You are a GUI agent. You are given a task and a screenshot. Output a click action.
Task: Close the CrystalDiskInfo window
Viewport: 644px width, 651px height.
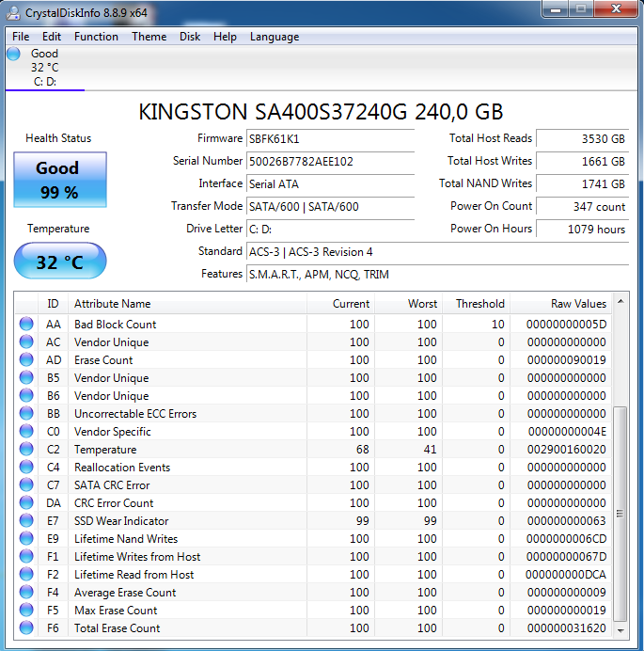click(616, 9)
